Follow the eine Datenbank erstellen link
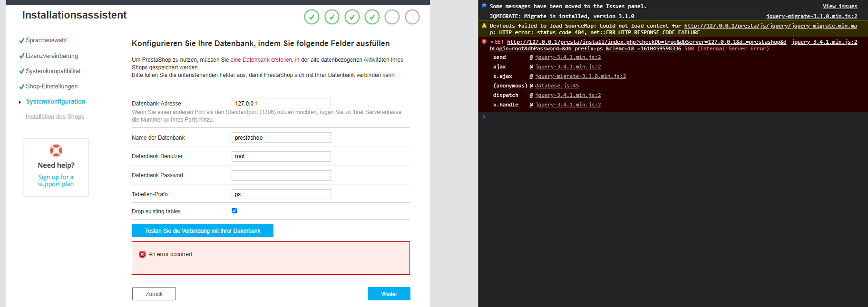 (261, 60)
